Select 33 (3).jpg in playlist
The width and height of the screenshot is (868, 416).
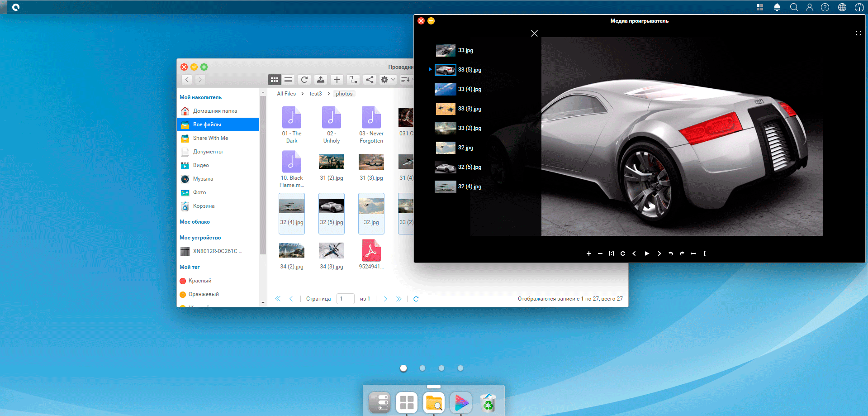(x=458, y=109)
